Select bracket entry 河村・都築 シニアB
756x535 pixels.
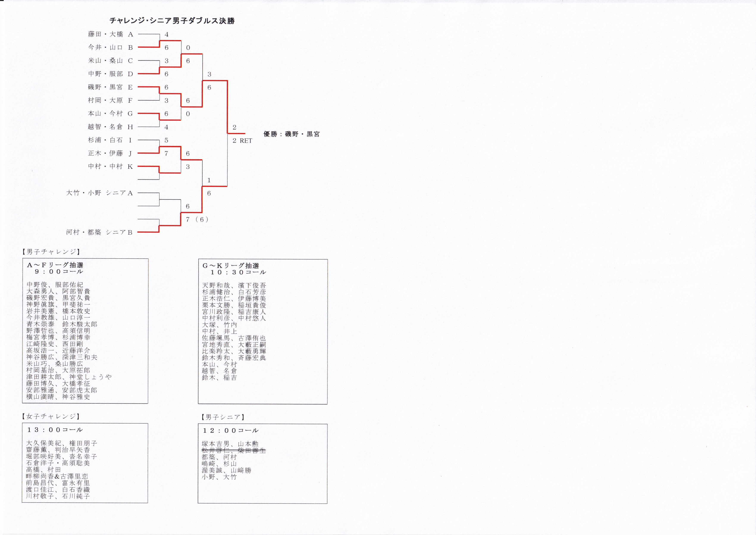point(99,232)
